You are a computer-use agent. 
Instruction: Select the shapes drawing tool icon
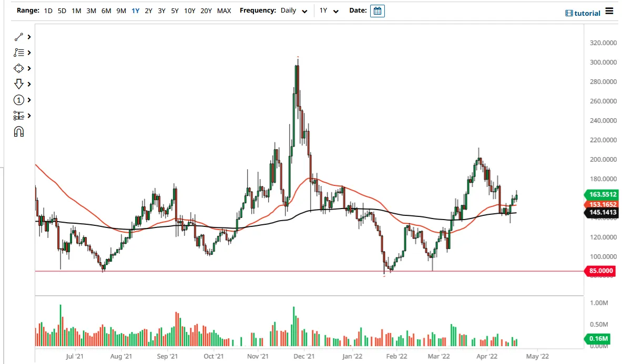[x=18, y=68]
